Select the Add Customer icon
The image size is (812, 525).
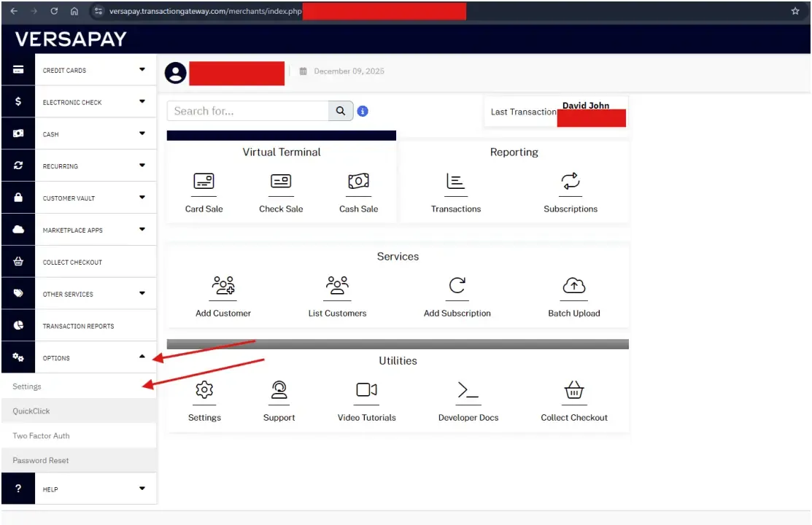223,287
